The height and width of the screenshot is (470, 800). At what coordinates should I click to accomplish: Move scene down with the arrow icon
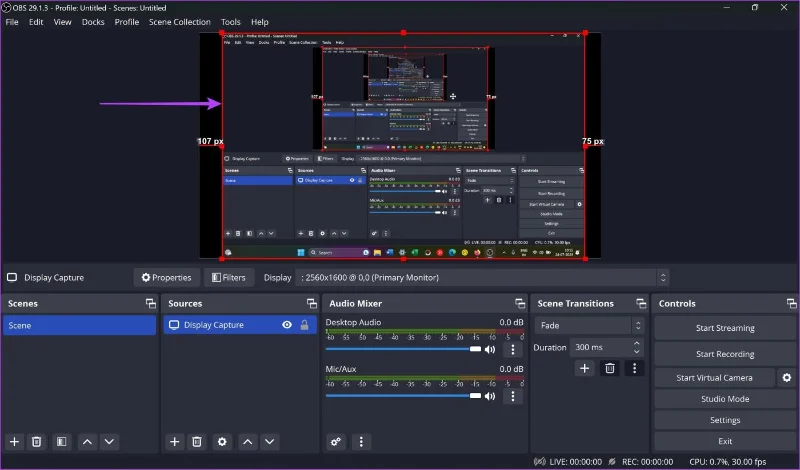coord(109,442)
